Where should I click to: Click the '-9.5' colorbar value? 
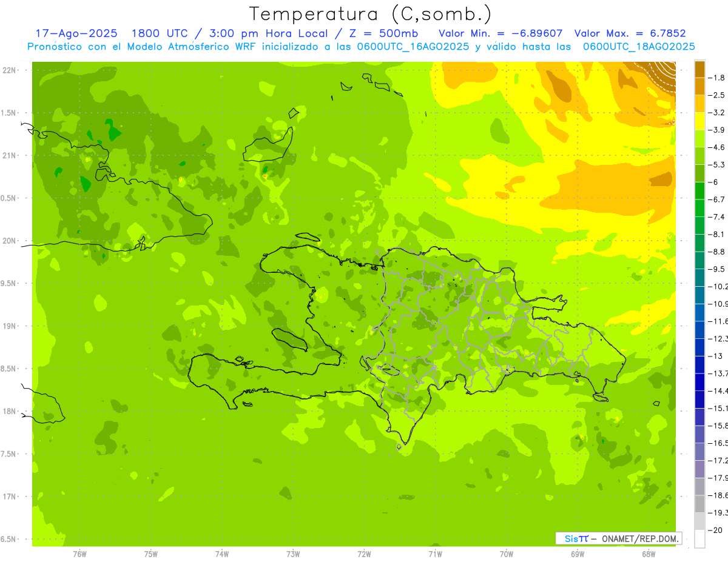tap(717, 269)
